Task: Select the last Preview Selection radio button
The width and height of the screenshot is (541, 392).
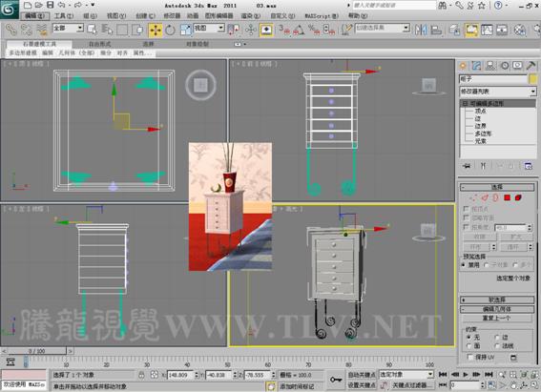Action: point(515,265)
